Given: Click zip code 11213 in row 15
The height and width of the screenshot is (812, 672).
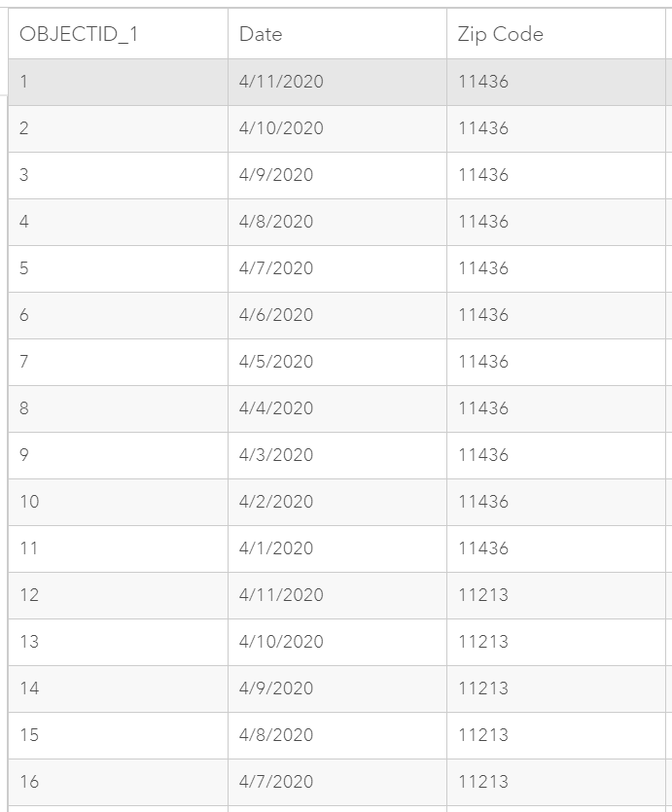Looking at the screenshot, I should click(483, 735).
